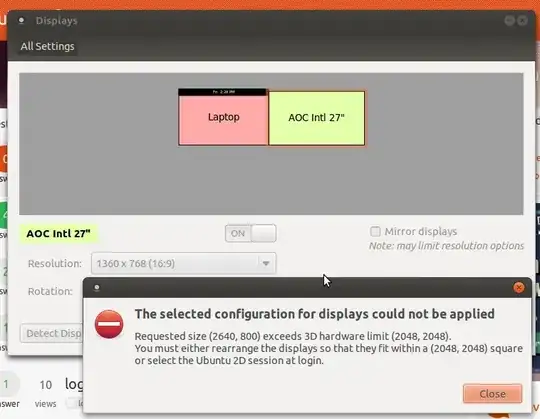Click the red X on the error dialog titlebar
Image resolution: width=540 pixels, height=419 pixels.
point(519,287)
